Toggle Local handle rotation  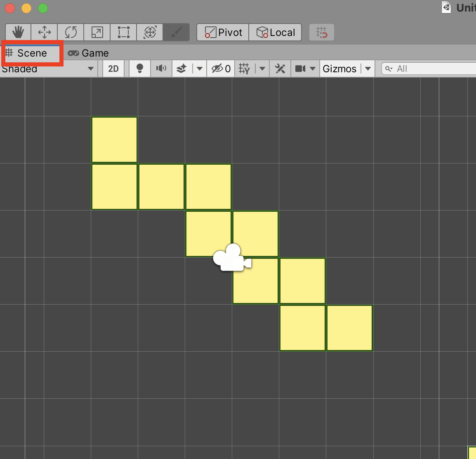(276, 32)
